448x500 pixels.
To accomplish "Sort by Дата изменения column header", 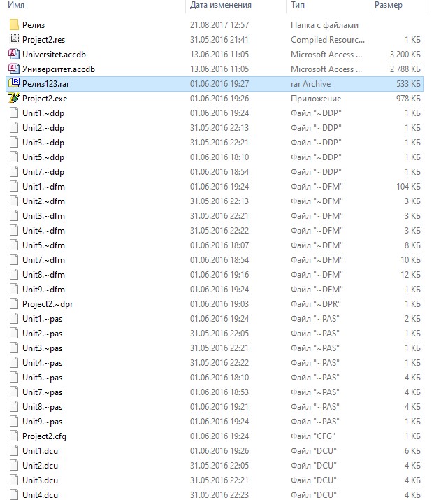I will [x=220, y=6].
